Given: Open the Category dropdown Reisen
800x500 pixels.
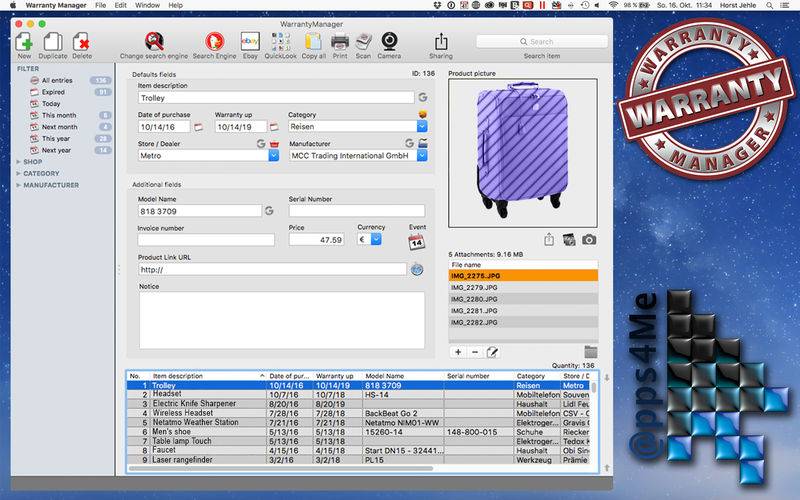Looking at the screenshot, I should [422, 127].
